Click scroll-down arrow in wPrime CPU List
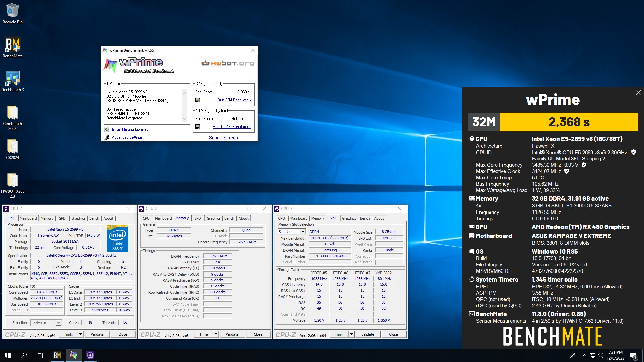The height and width of the screenshot is (362, 644). [184, 119]
